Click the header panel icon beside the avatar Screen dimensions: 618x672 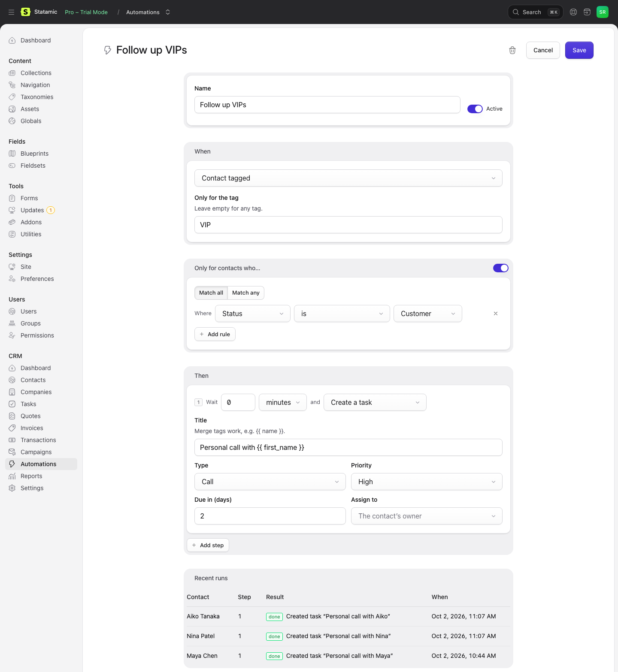[587, 12]
